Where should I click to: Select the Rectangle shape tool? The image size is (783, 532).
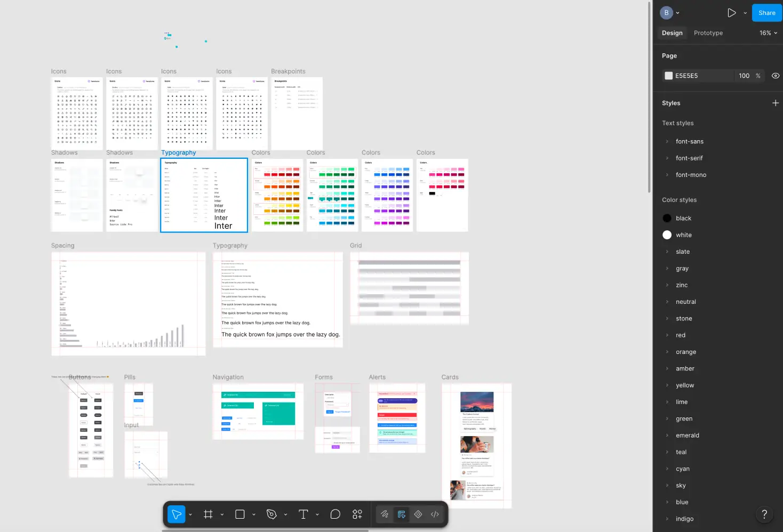click(240, 514)
